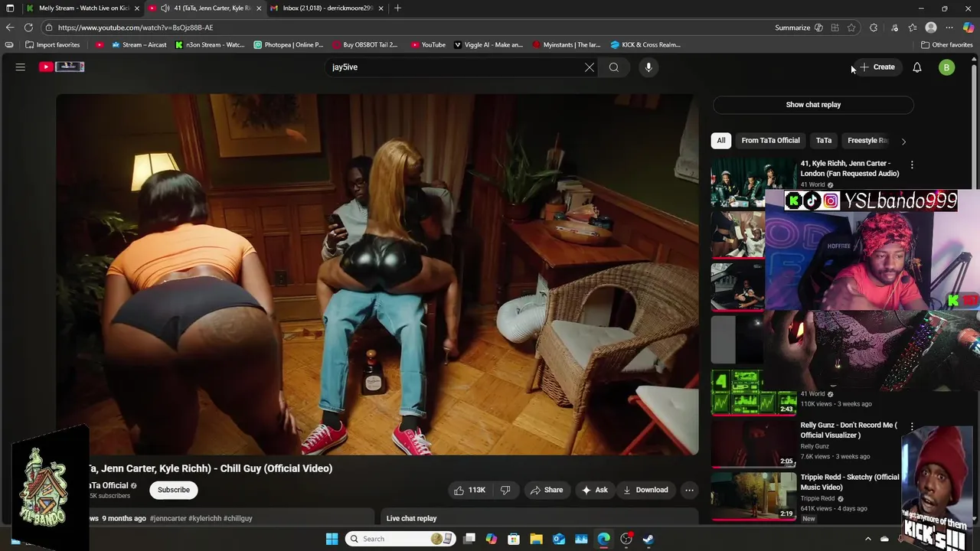Mute the YouTube tab audio icon
Viewport: 980px width, 551px height.
[x=165, y=8]
